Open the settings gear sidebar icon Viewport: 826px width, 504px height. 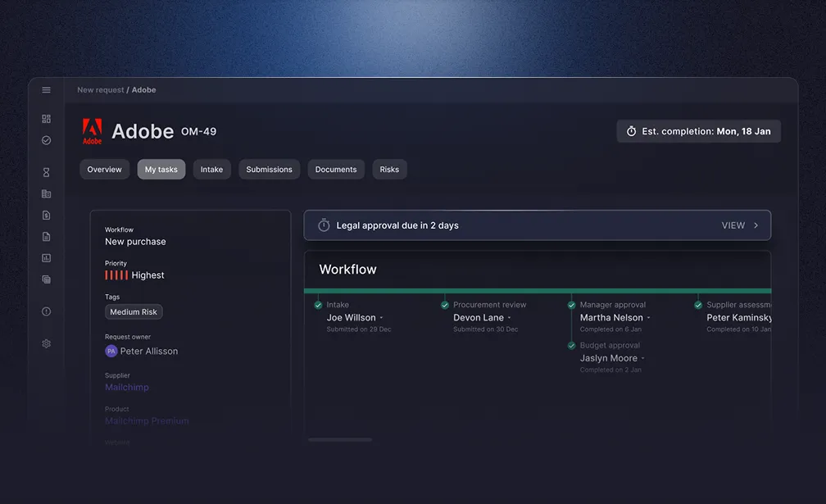(x=47, y=344)
